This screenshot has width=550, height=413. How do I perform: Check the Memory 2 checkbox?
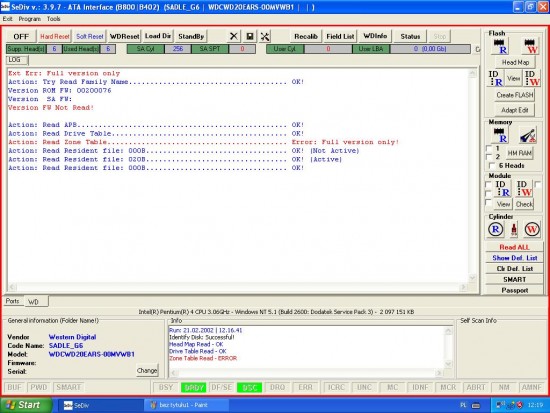489,157
